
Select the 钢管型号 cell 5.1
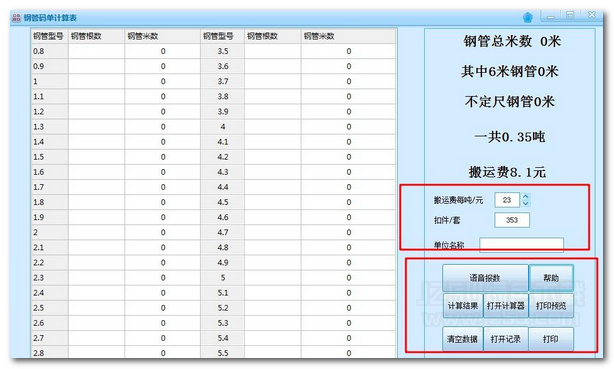(223, 293)
